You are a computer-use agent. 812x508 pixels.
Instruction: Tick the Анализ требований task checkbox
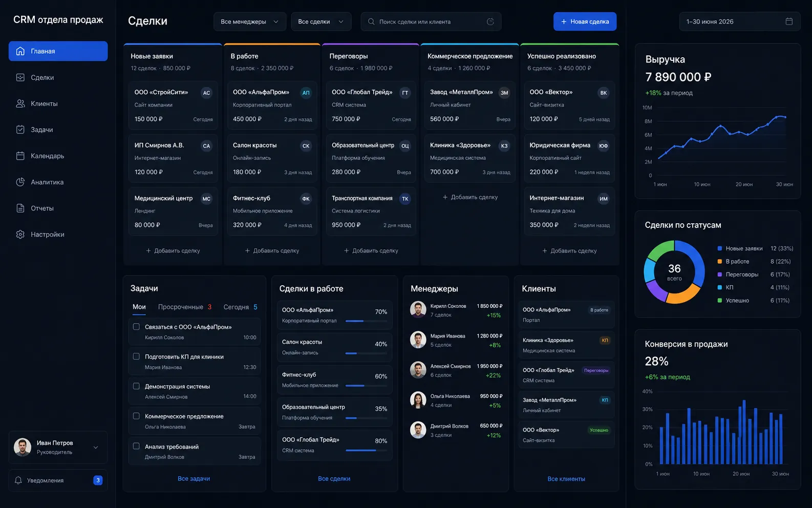click(x=136, y=446)
